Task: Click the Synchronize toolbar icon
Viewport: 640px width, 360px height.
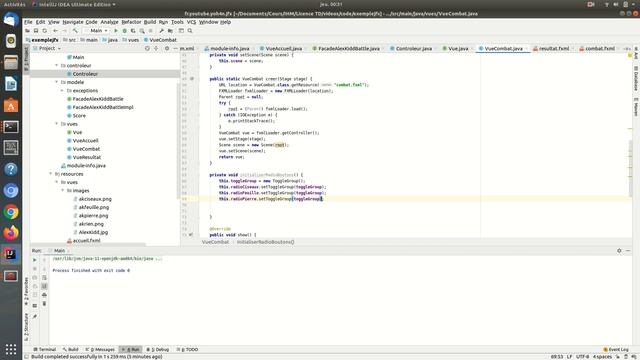Action: pyautogui.click(x=44, y=31)
